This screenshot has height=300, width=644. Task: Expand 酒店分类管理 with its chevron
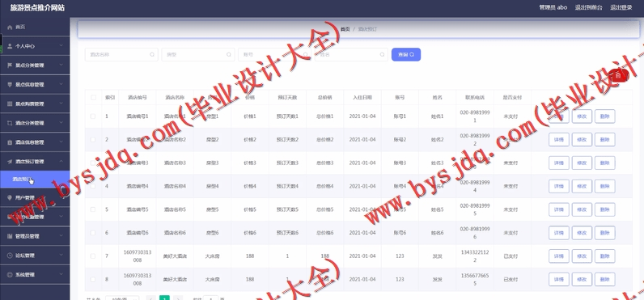61,123
